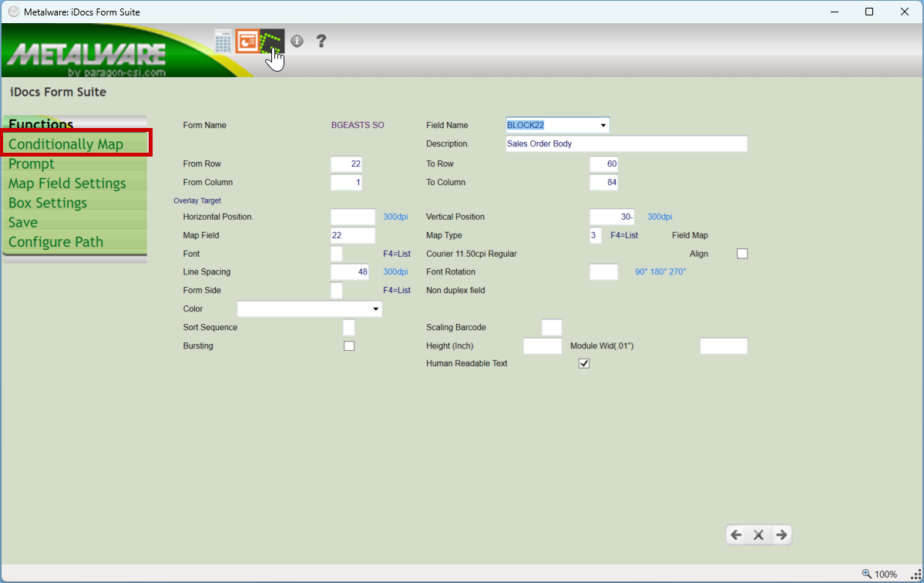Viewport: 924px width, 583px height.
Task: Click 90° 180° 270° rotation hint text
Action: coord(660,271)
